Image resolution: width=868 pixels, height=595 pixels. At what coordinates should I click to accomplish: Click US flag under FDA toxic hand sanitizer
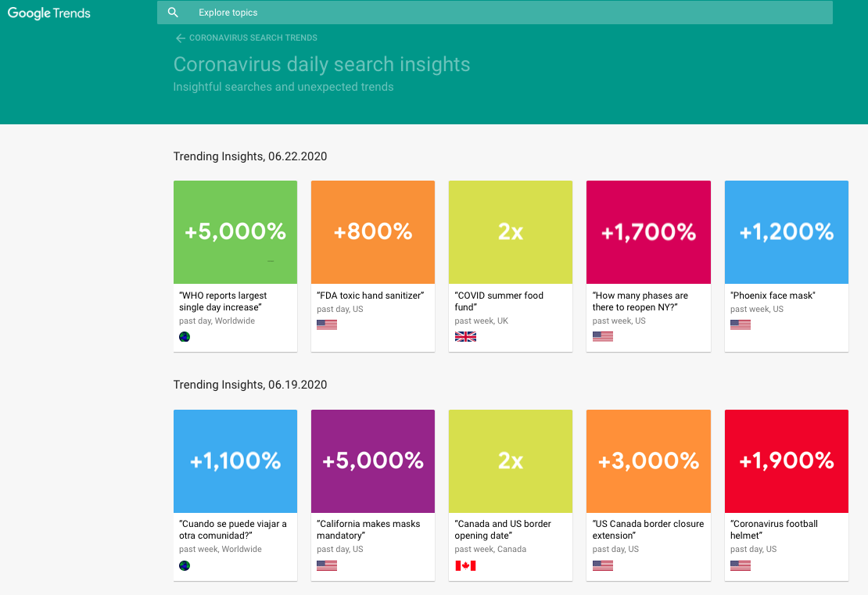pos(326,324)
